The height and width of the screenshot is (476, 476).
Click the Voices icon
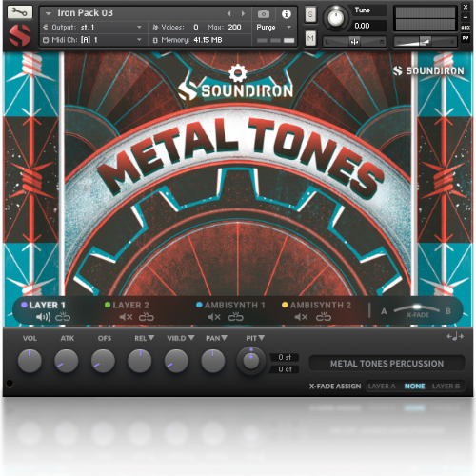click(155, 28)
